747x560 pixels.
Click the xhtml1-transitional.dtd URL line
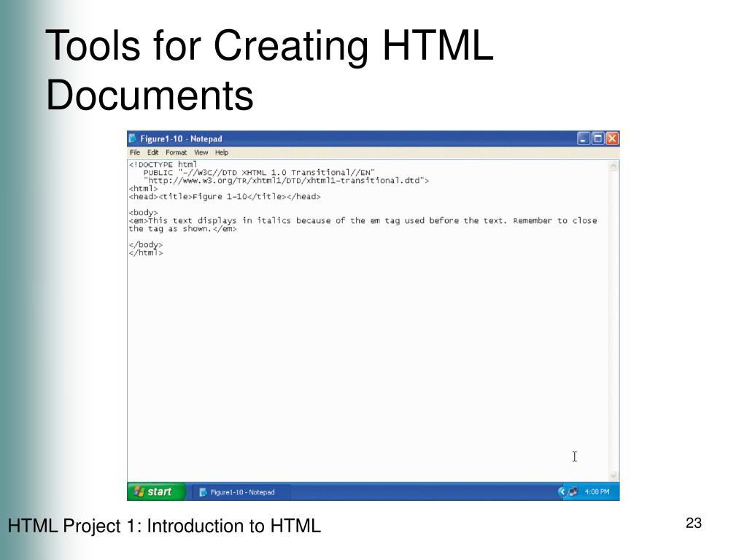coord(286,181)
